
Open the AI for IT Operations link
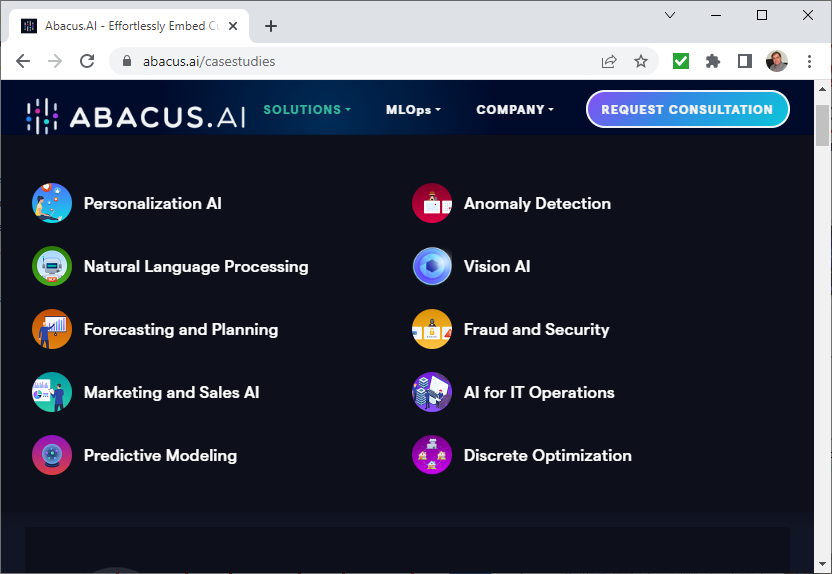(x=539, y=392)
